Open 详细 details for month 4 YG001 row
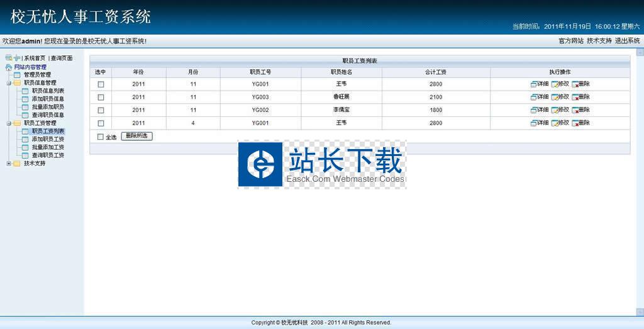Screen dimensions: 644x329 coord(540,123)
